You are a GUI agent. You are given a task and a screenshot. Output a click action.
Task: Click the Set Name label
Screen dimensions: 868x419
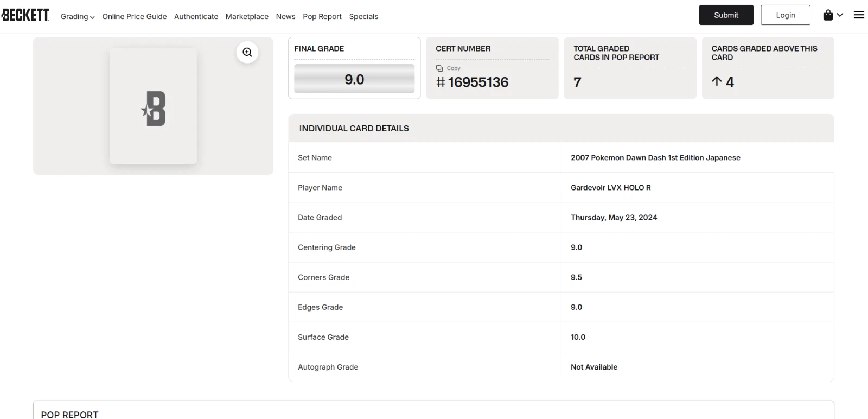315,158
